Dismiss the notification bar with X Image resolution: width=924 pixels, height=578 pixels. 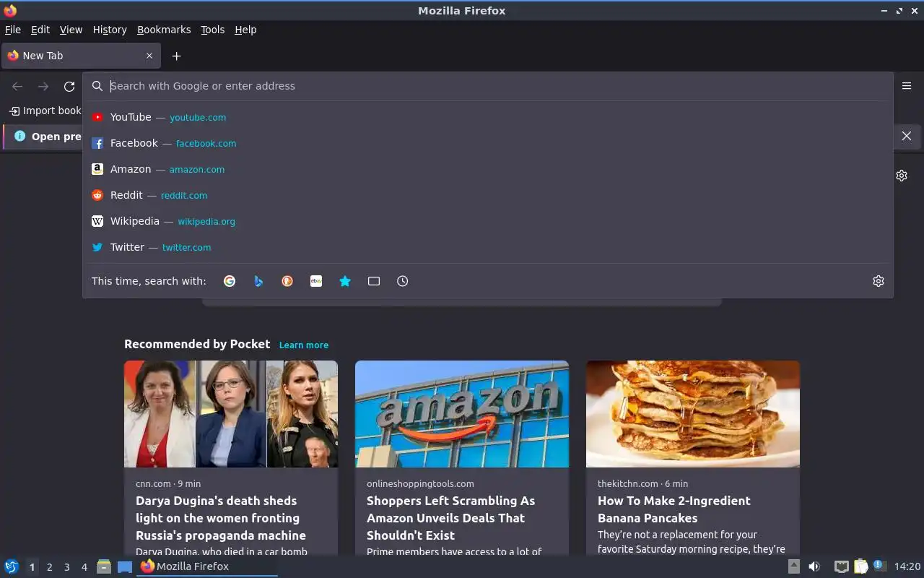907,136
